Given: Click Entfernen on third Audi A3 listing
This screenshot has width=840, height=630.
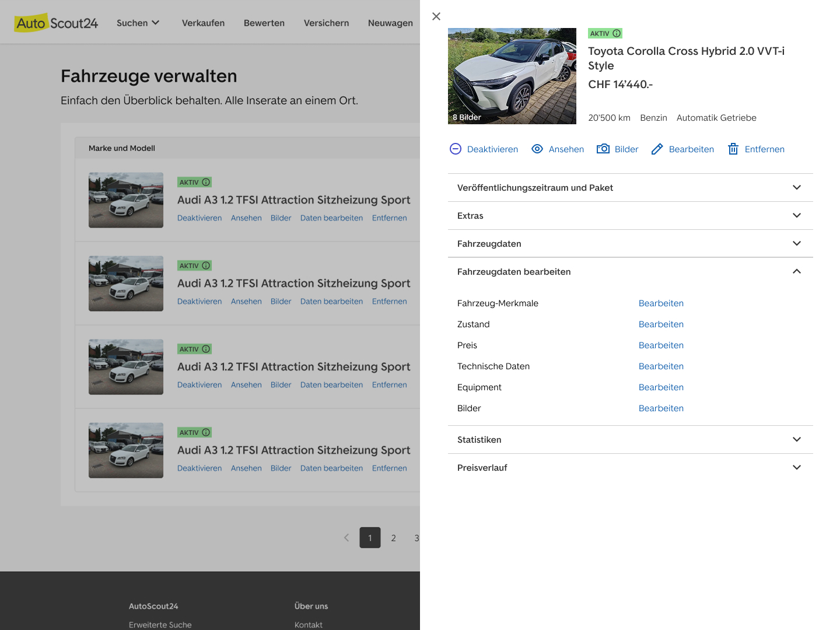Looking at the screenshot, I should 390,385.
